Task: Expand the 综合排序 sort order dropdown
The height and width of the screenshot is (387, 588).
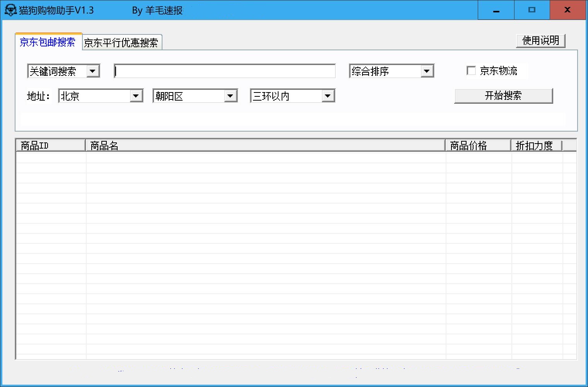Action: pos(427,71)
